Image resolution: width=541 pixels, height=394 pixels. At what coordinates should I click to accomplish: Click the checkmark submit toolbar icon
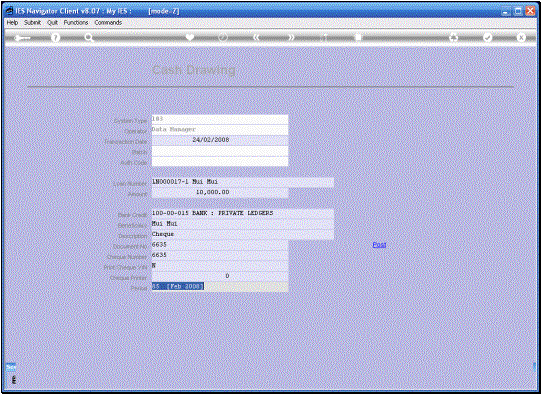point(488,37)
